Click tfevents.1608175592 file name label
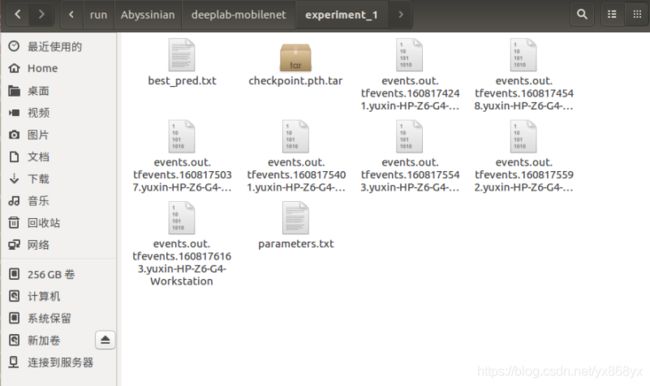The height and width of the screenshot is (386, 650). point(524,175)
